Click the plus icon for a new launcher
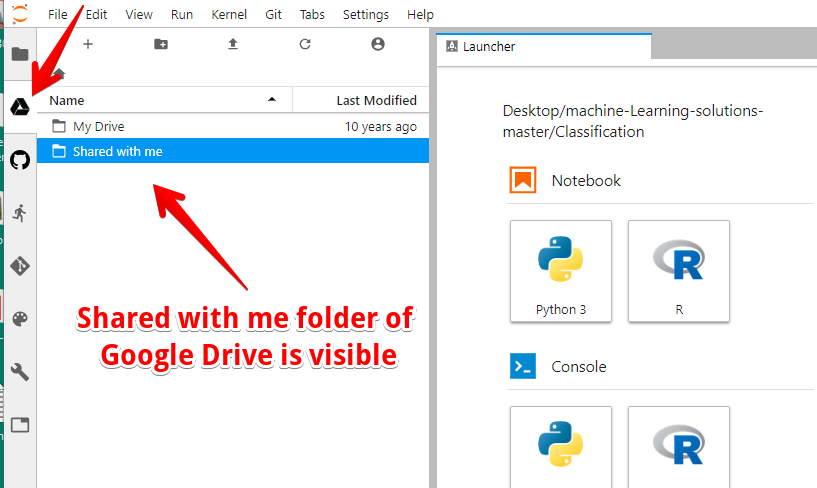 click(88, 44)
